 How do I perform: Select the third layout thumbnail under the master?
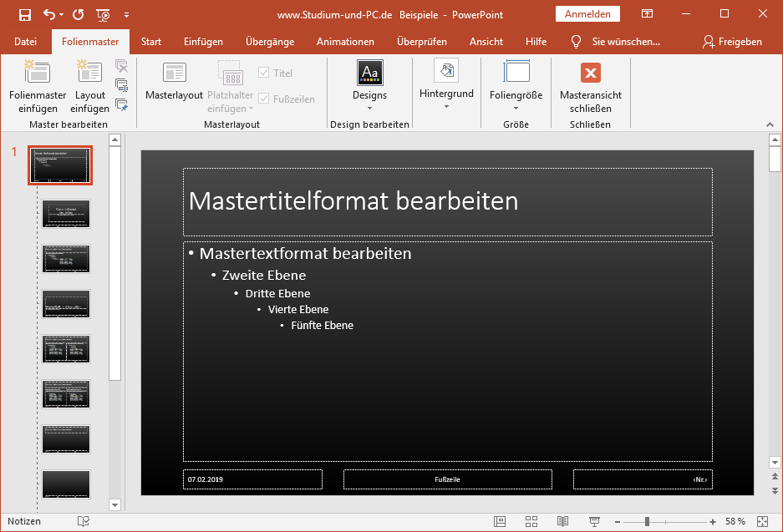66,304
